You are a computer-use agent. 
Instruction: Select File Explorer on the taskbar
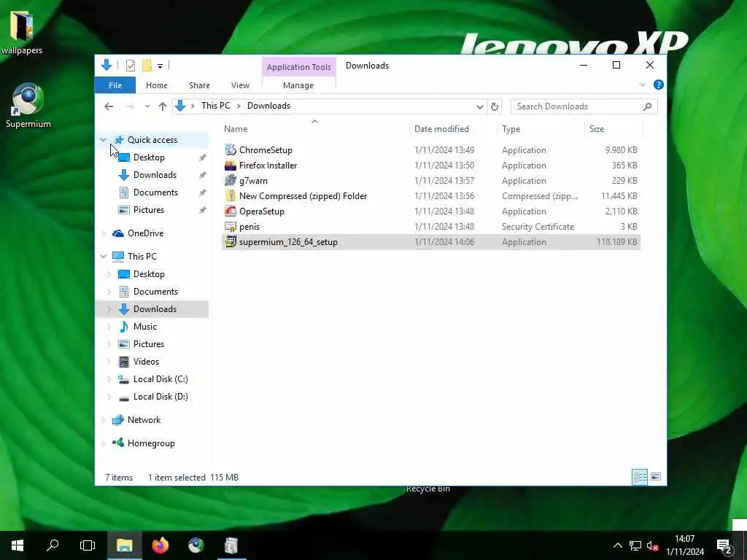pos(124,545)
